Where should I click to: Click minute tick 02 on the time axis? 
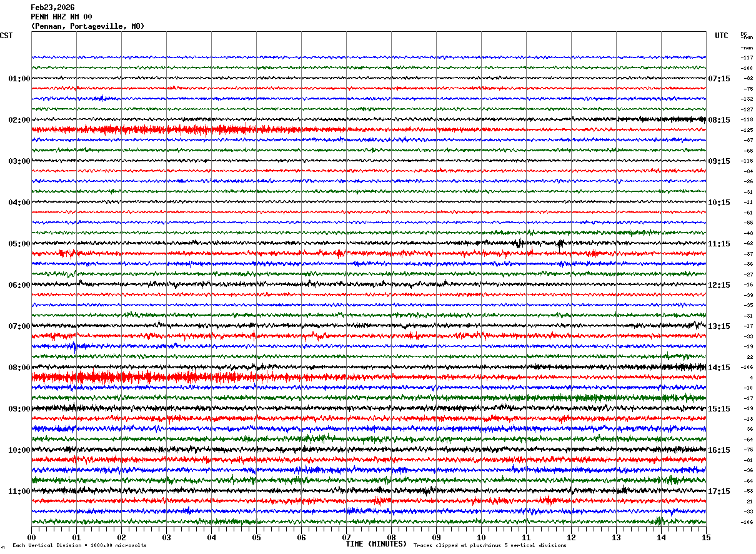[121, 537]
